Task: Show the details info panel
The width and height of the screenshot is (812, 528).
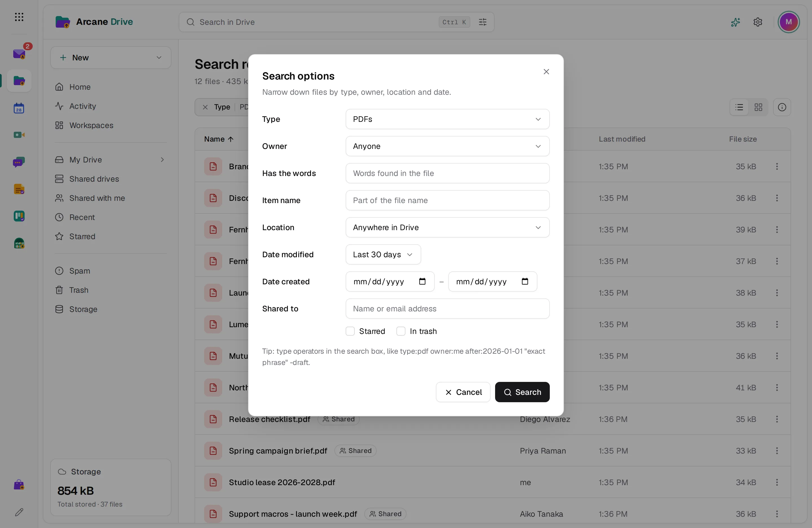Action: tap(782, 107)
